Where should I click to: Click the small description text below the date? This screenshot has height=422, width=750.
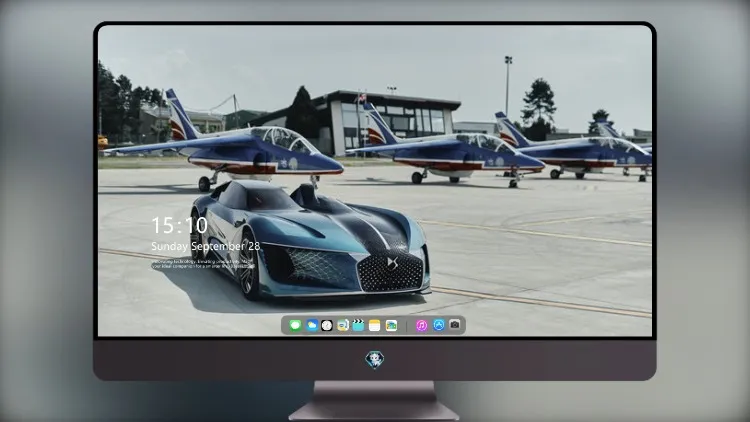[x=203, y=264]
